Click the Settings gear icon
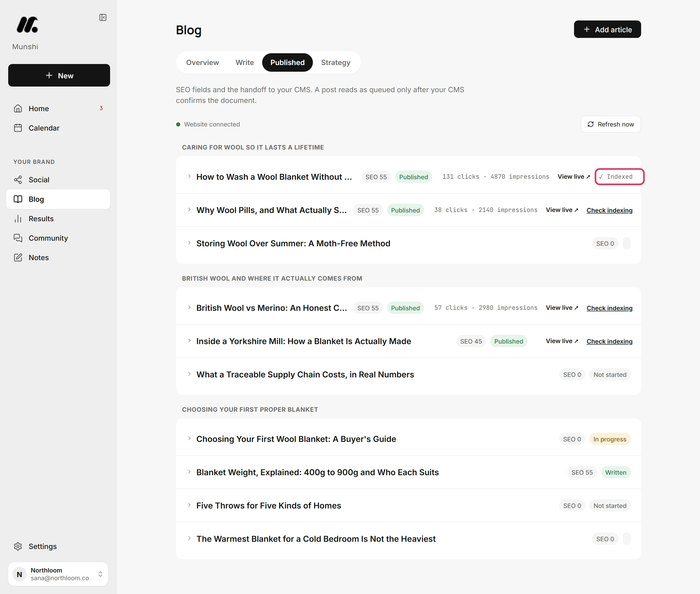Image resolution: width=700 pixels, height=594 pixels. pyautogui.click(x=18, y=547)
